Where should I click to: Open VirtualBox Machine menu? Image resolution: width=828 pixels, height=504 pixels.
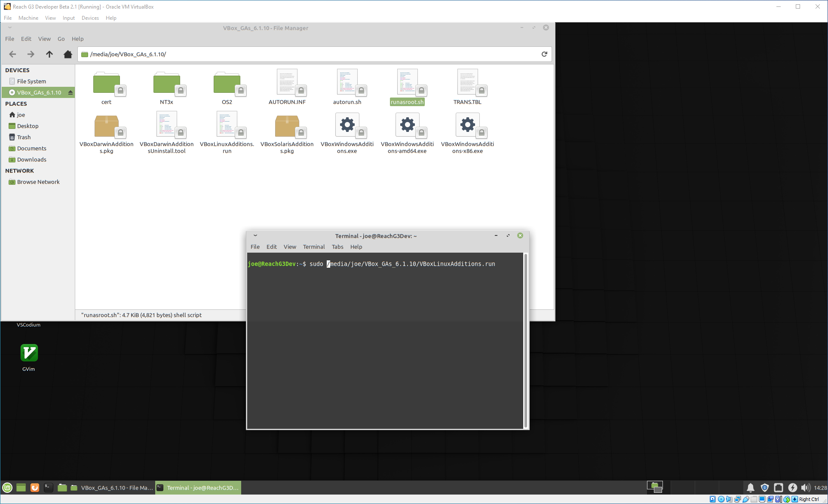28,18
